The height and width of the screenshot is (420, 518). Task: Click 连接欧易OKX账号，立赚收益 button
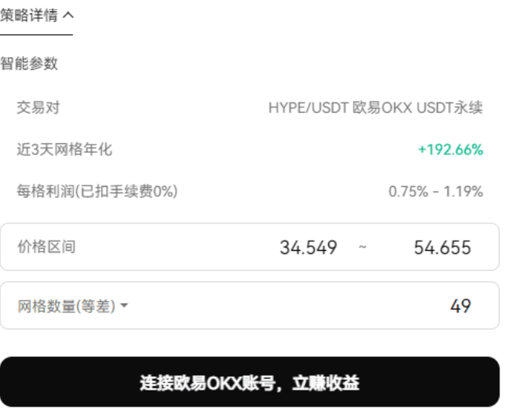pos(250,382)
